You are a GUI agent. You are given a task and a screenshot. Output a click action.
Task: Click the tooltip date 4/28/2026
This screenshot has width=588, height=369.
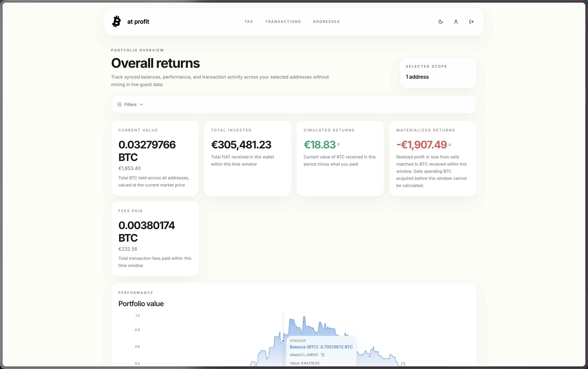point(298,341)
